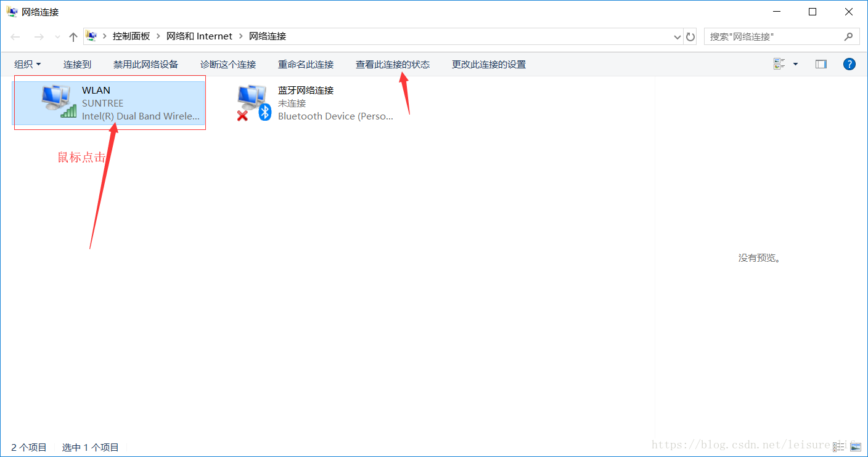Image resolution: width=868 pixels, height=457 pixels.
Task: Click the Back navigation arrow
Action: [15, 37]
